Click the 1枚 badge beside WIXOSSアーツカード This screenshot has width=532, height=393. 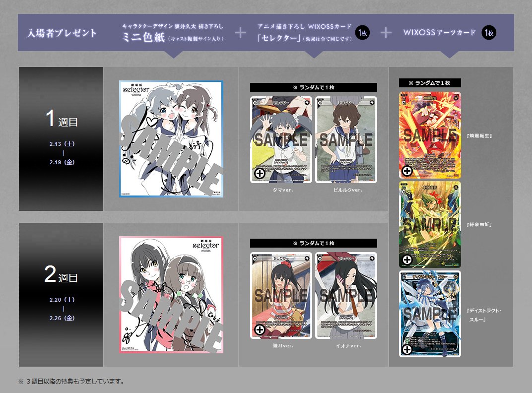[x=489, y=33]
